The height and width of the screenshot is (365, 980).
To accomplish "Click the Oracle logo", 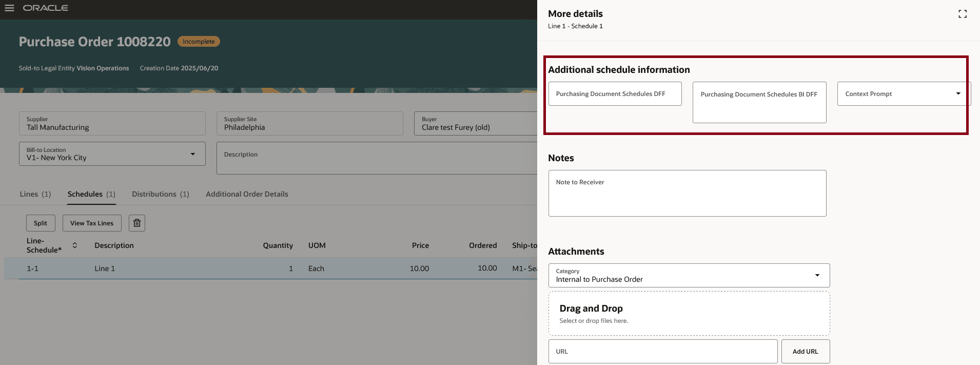I will [45, 8].
